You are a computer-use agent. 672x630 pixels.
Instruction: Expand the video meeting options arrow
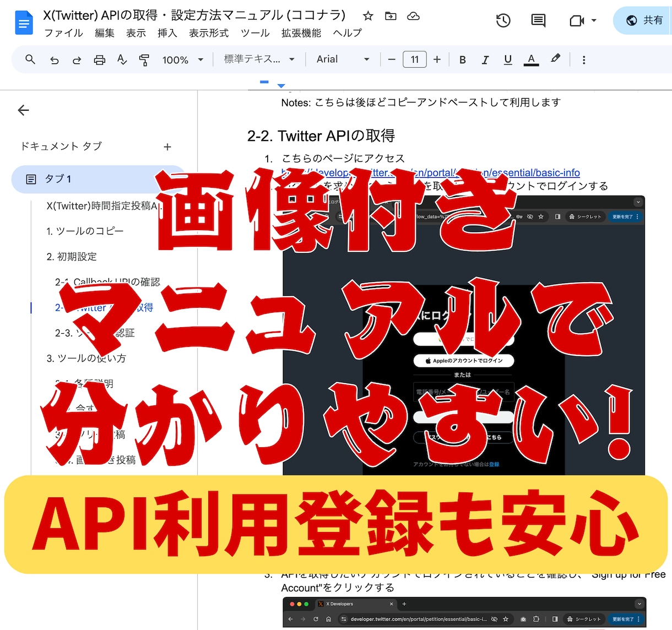pos(594,21)
